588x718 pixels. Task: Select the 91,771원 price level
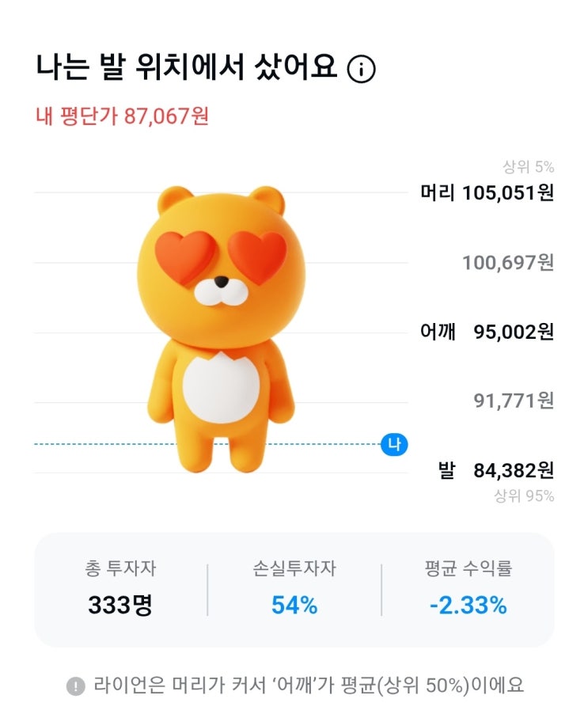pyautogui.click(x=514, y=401)
